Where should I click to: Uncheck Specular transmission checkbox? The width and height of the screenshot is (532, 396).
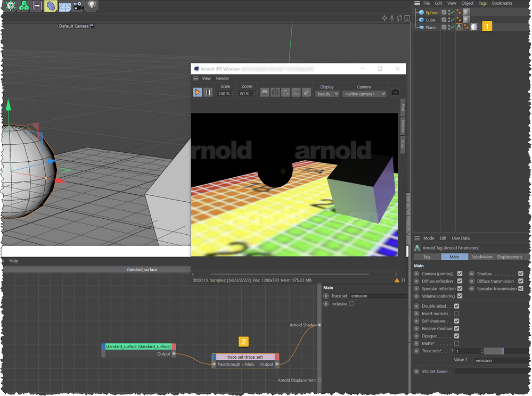point(520,288)
